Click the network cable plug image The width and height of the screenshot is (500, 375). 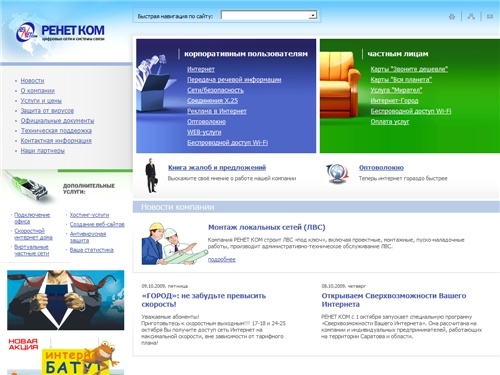coord(30,187)
